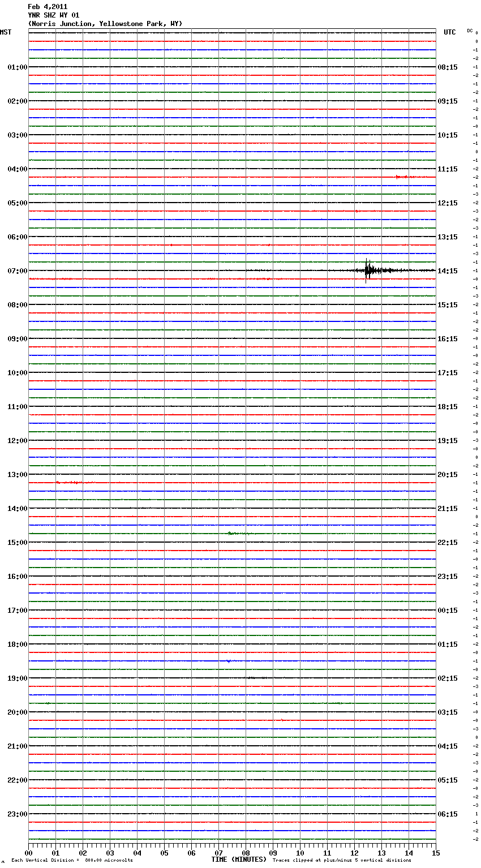The width and height of the screenshot is (481, 868).
Task: Click the "00" minute axis tick label
Action: pyautogui.click(x=28, y=853)
